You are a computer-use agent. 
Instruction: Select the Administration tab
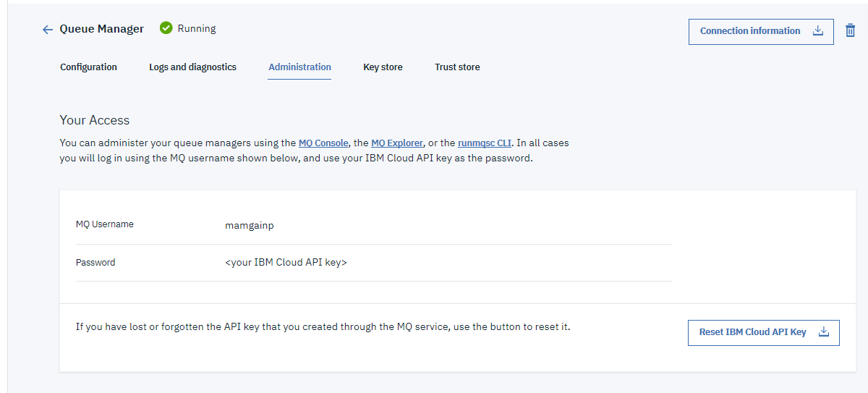click(x=299, y=67)
